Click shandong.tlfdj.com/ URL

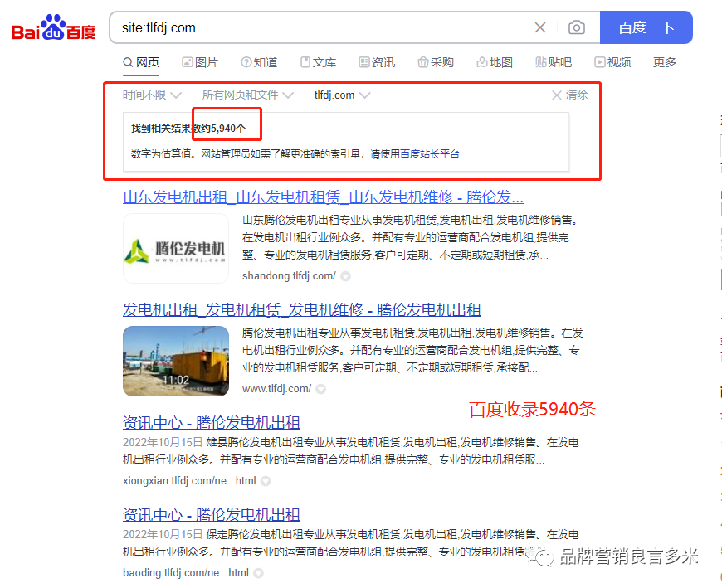[289, 275]
